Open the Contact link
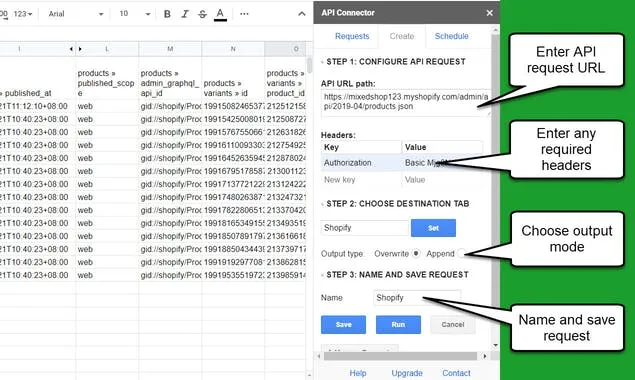Screen dimensions: 635x380 [x=456, y=373]
